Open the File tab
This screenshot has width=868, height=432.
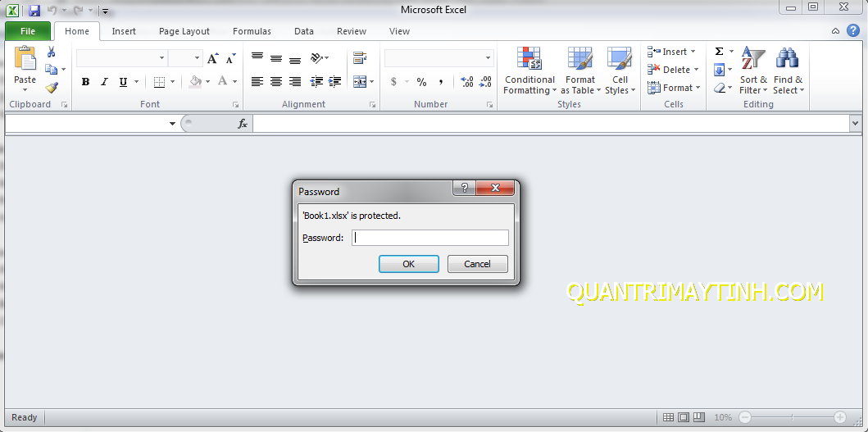click(x=28, y=32)
